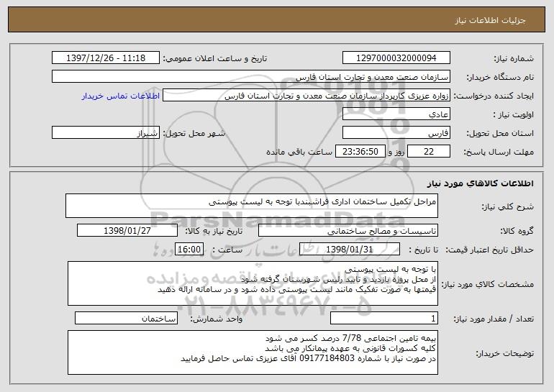Click the label نام دستگاه خریدار
554x392 pixels.
[x=500, y=77]
